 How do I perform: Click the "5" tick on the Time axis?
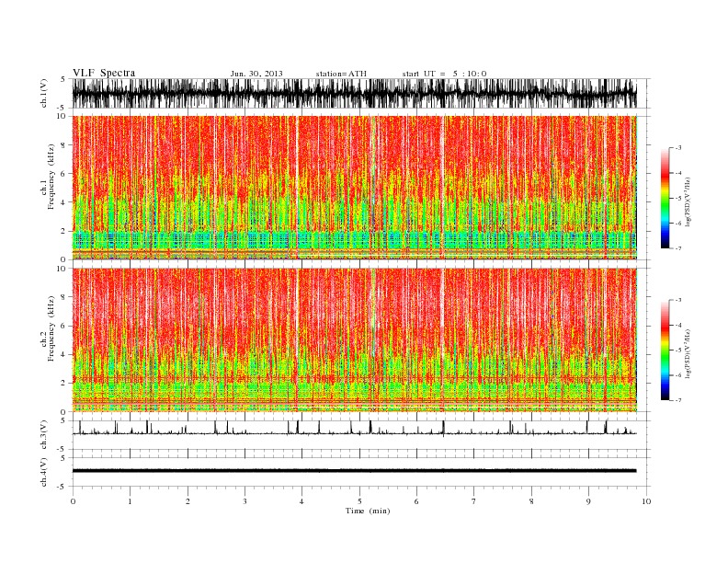click(x=359, y=501)
